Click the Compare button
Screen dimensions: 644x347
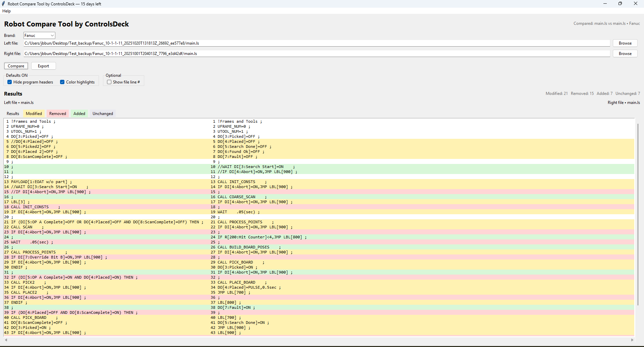16,66
